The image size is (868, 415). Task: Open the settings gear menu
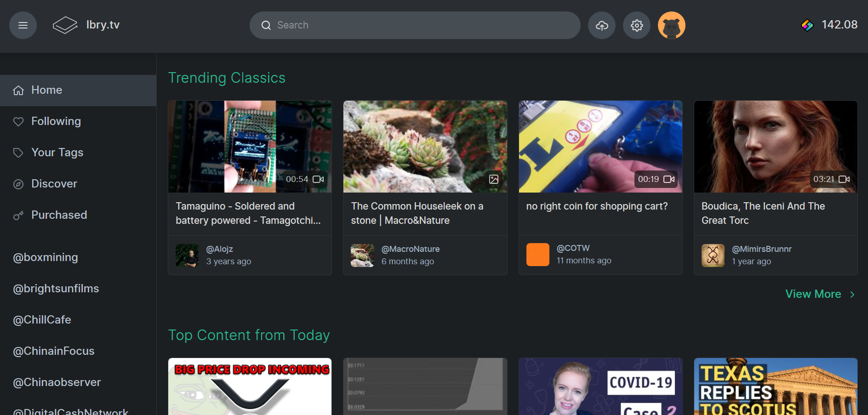(637, 25)
